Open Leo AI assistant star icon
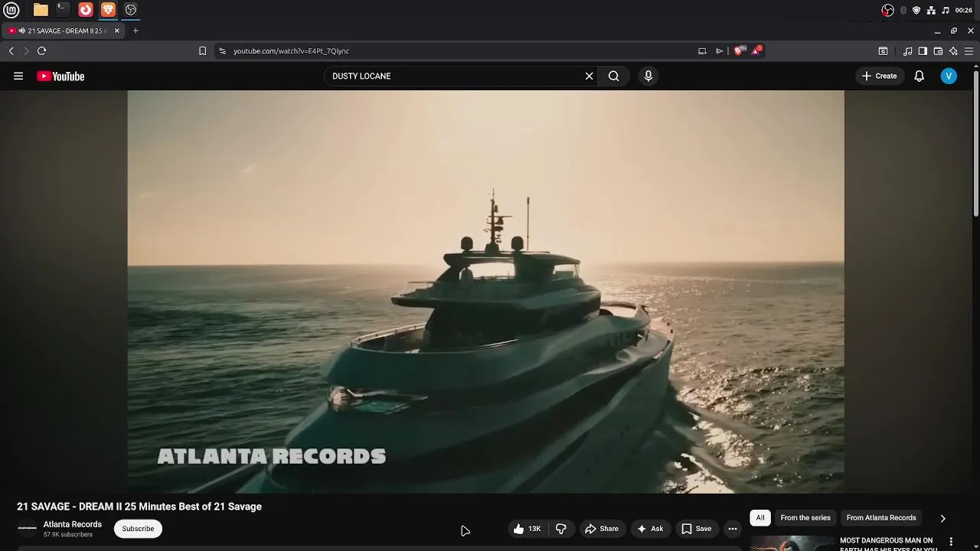The height and width of the screenshot is (551, 980). click(x=953, y=51)
